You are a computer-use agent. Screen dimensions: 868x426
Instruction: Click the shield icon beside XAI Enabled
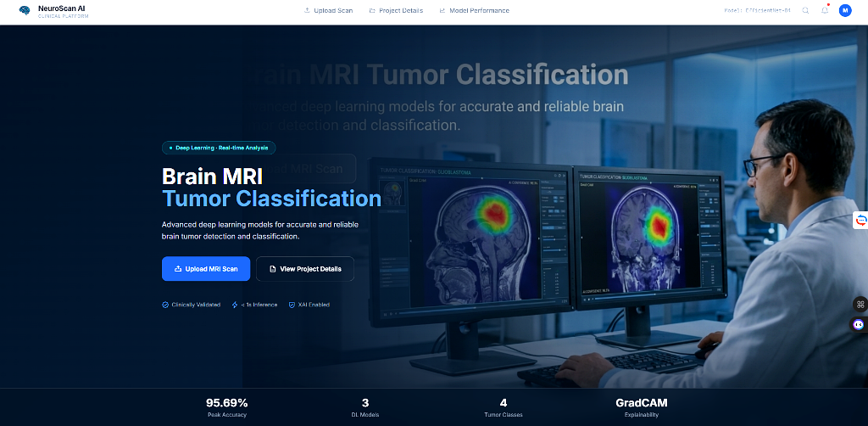pos(292,305)
